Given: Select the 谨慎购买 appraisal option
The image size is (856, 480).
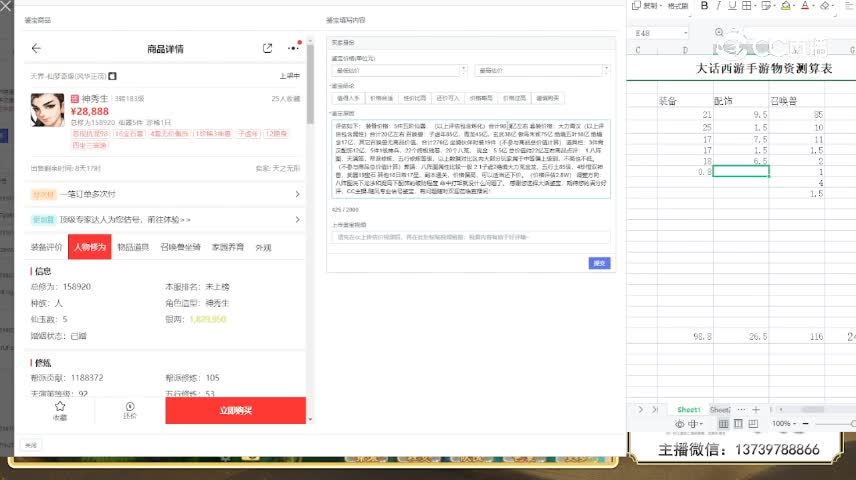Looking at the screenshot, I should [x=547, y=99].
